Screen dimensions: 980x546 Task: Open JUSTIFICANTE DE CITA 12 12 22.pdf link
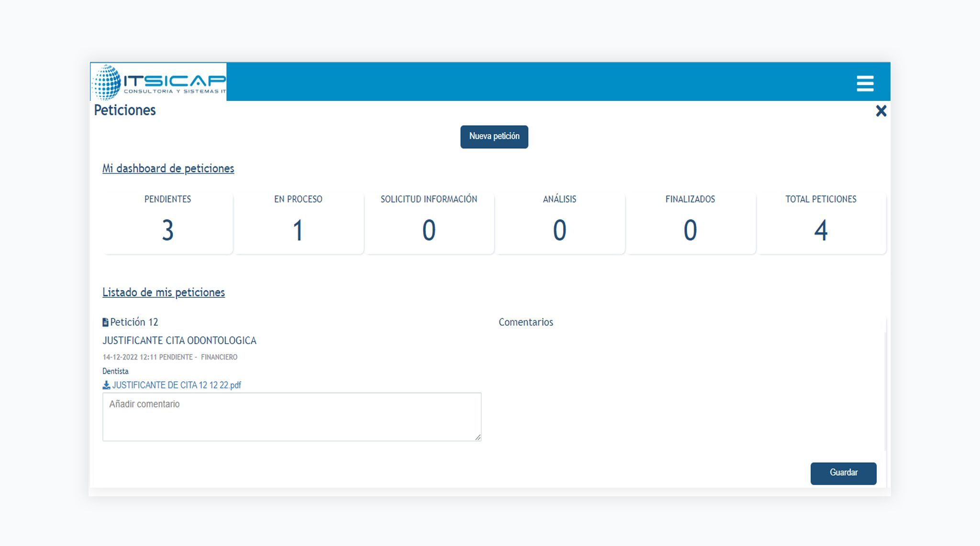pyautogui.click(x=177, y=385)
